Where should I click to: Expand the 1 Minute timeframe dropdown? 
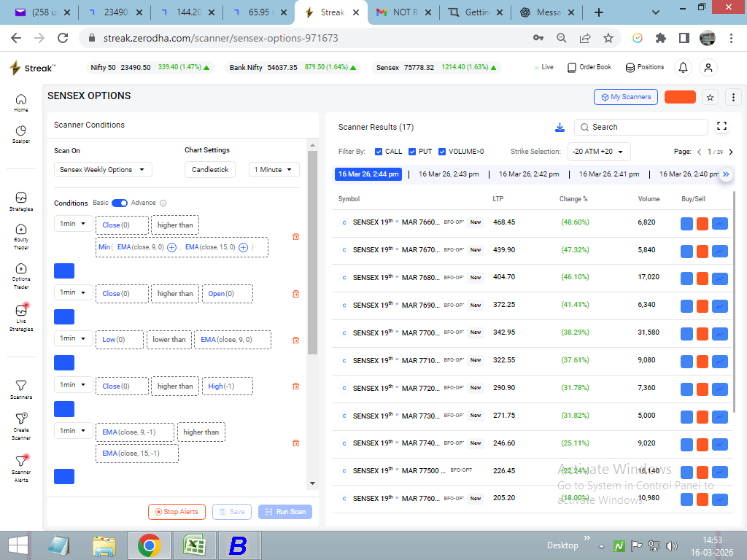tap(274, 170)
